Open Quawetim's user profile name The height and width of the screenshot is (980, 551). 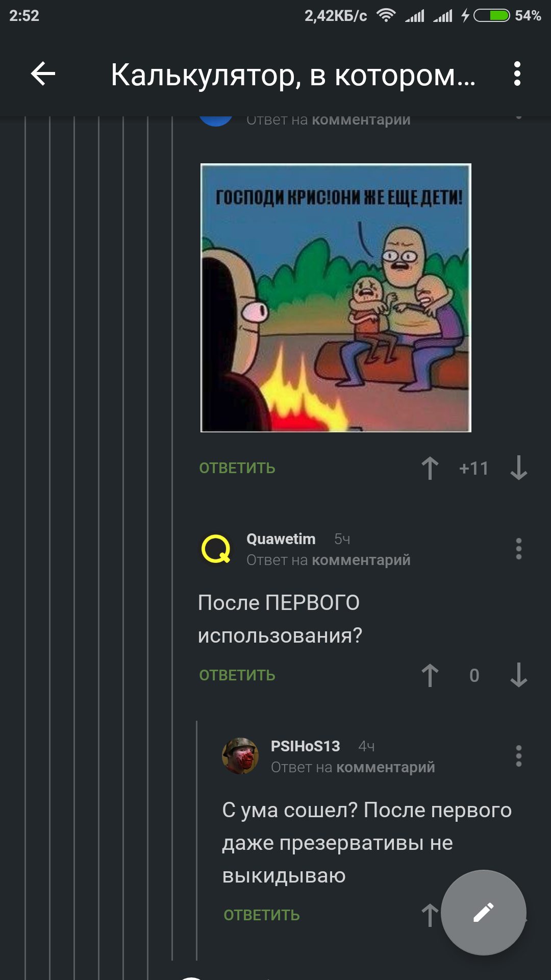pos(281,539)
